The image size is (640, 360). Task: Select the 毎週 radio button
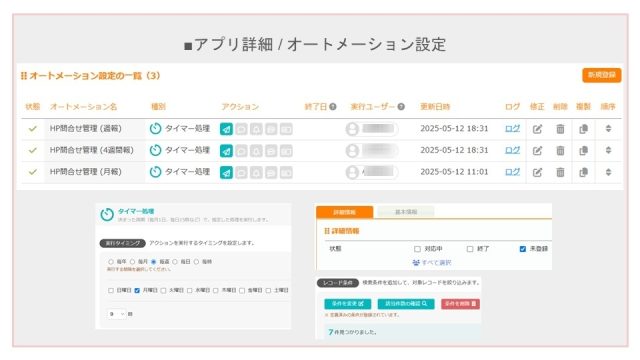click(153, 262)
